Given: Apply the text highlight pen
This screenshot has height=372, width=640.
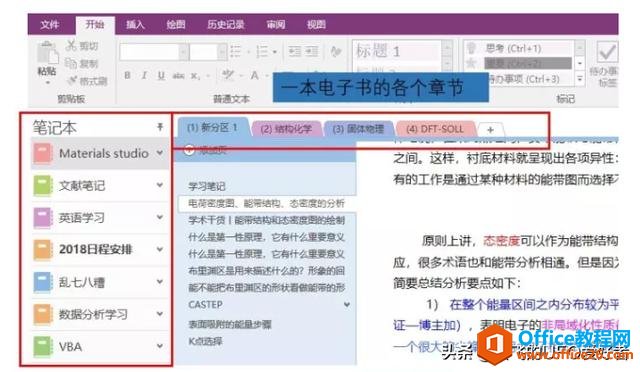Looking at the screenshot, I should click(x=227, y=75).
